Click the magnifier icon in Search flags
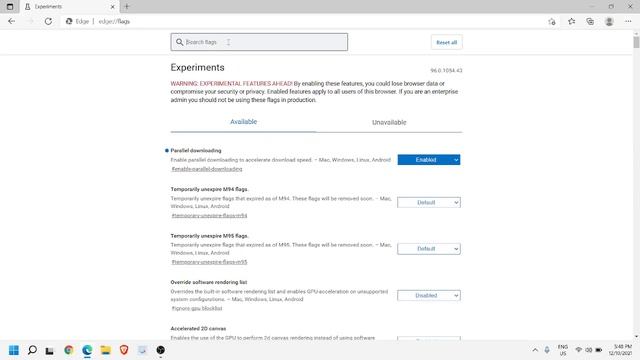This screenshot has height=360, width=640. coord(180,42)
